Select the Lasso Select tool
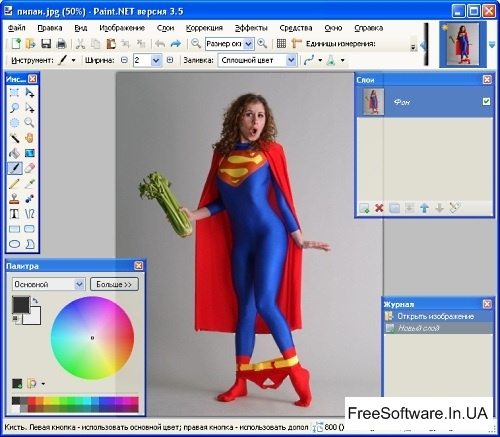The height and width of the screenshot is (437, 500). (14, 108)
